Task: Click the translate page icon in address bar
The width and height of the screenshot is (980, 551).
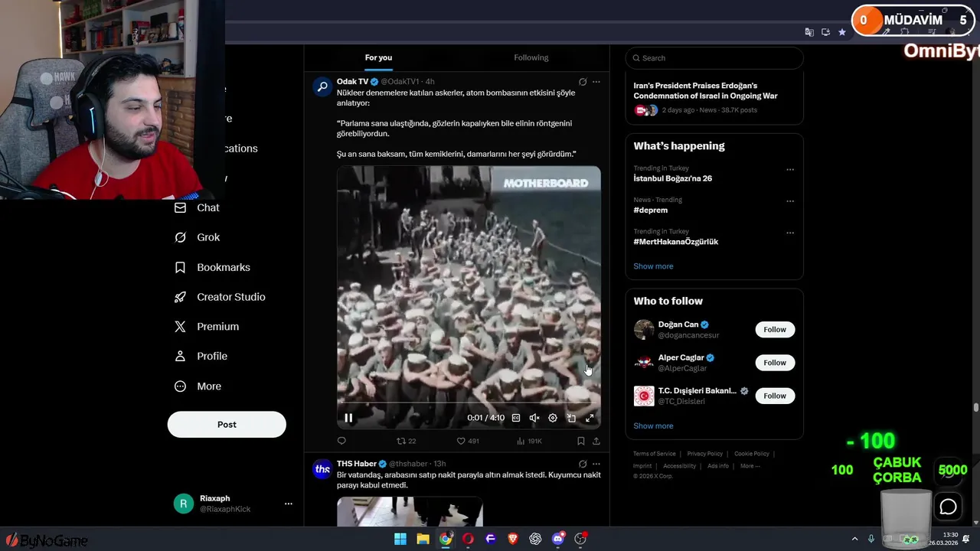Action: coord(809,32)
